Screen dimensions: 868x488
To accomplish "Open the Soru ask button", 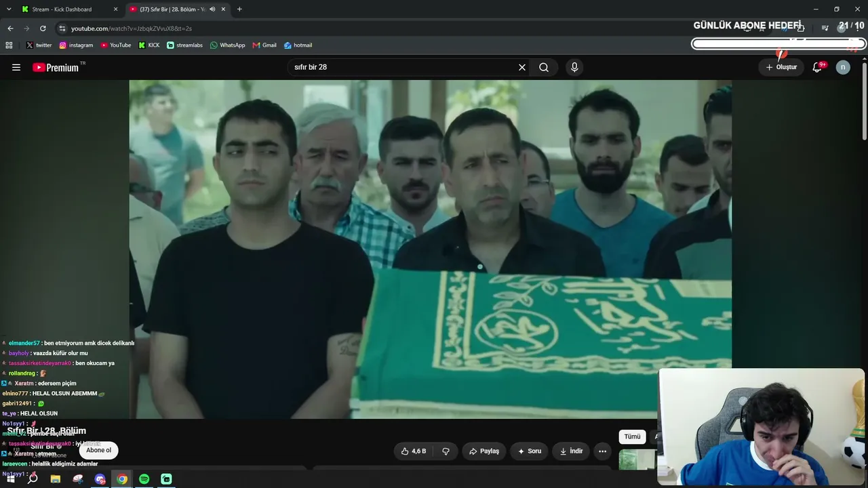I will point(529,451).
